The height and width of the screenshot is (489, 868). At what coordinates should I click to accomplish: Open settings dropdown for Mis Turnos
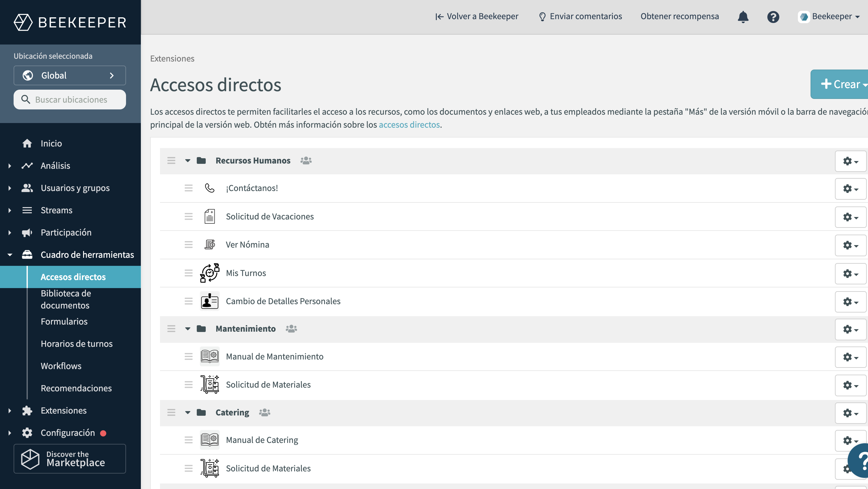850,274
